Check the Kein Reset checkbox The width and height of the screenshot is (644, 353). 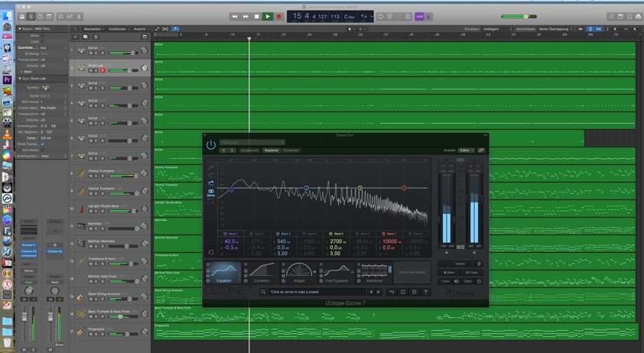tap(42, 151)
